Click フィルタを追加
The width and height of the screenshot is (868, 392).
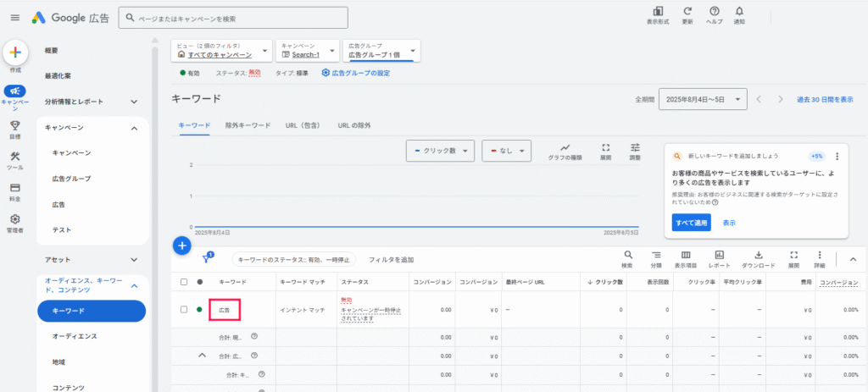point(392,259)
